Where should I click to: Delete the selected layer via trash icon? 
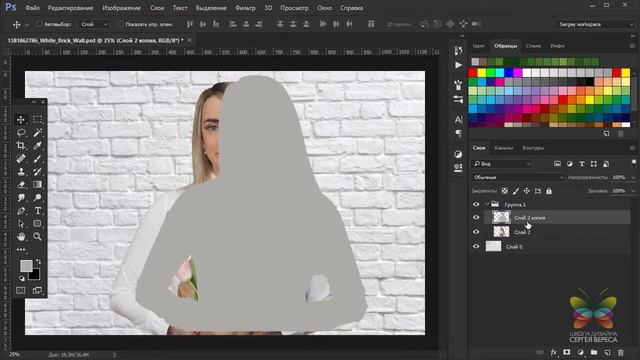[x=621, y=352]
